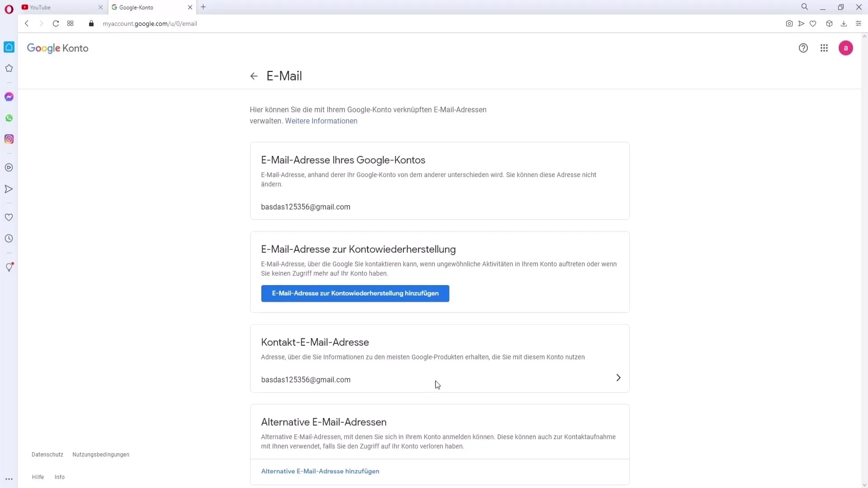This screenshot has width=868, height=488.
Task: Click the Google apps grid icon
Action: click(824, 47)
